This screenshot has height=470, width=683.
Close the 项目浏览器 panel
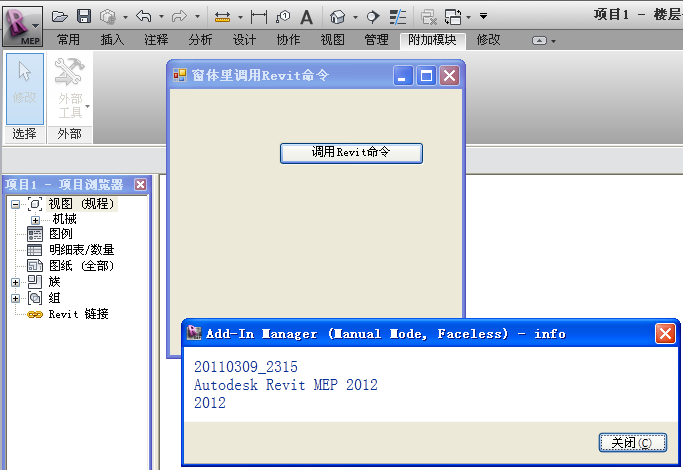[x=140, y=184]
